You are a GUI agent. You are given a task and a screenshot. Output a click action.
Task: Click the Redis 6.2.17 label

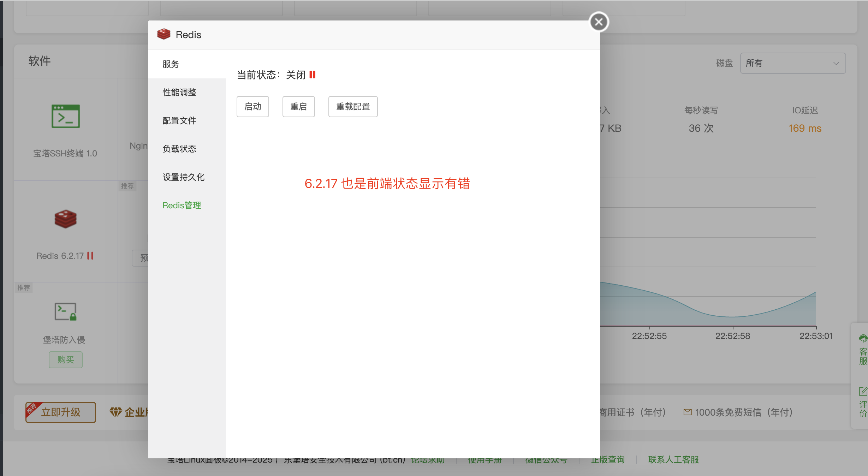[60, 256]
